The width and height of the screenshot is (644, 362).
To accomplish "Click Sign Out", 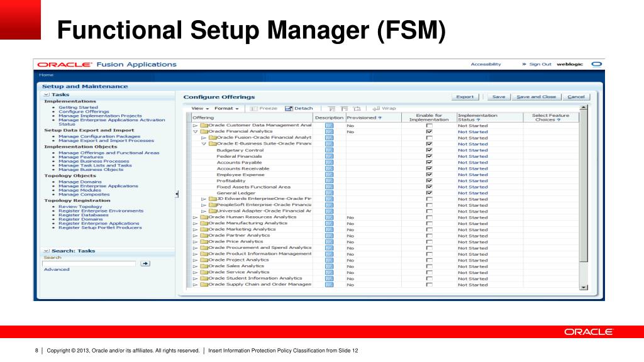I will 540,64.
